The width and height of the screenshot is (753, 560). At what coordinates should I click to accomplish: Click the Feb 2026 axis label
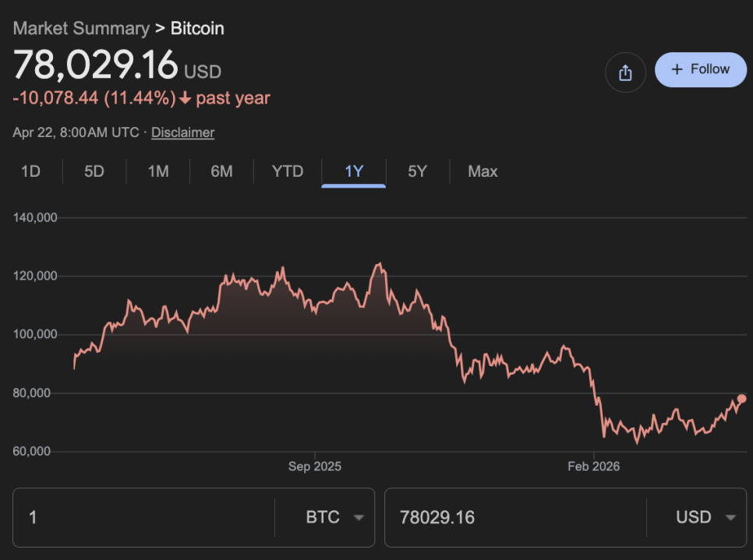(594, 467)
